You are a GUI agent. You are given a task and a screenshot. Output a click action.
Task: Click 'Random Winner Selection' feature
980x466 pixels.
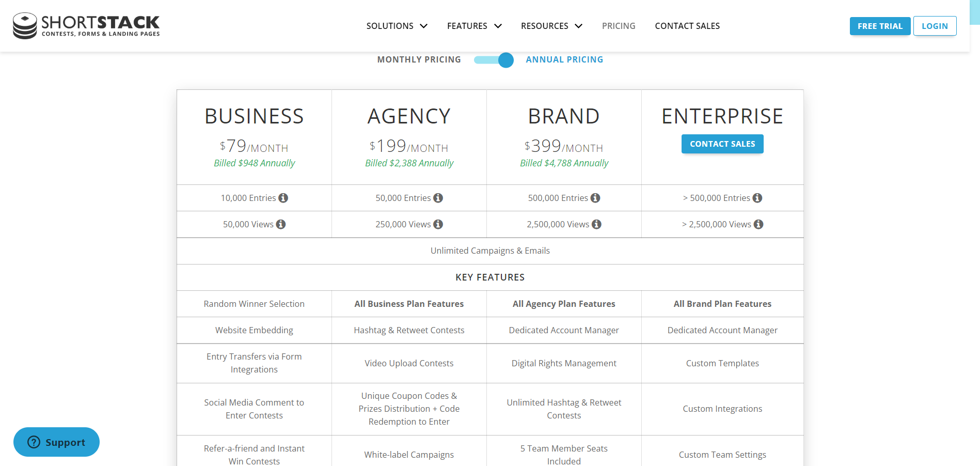pyautogui.click(x=254, y=304)
